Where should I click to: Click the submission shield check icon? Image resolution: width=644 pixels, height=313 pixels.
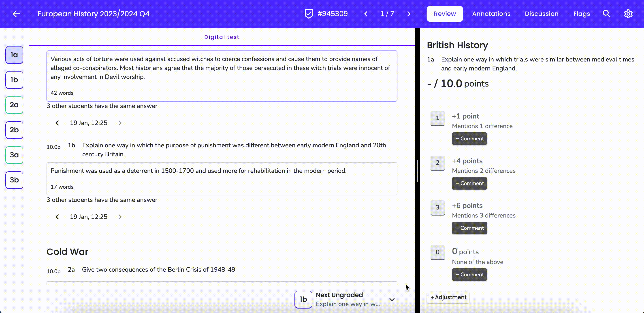pyautogui.click(x=309, y=14)
